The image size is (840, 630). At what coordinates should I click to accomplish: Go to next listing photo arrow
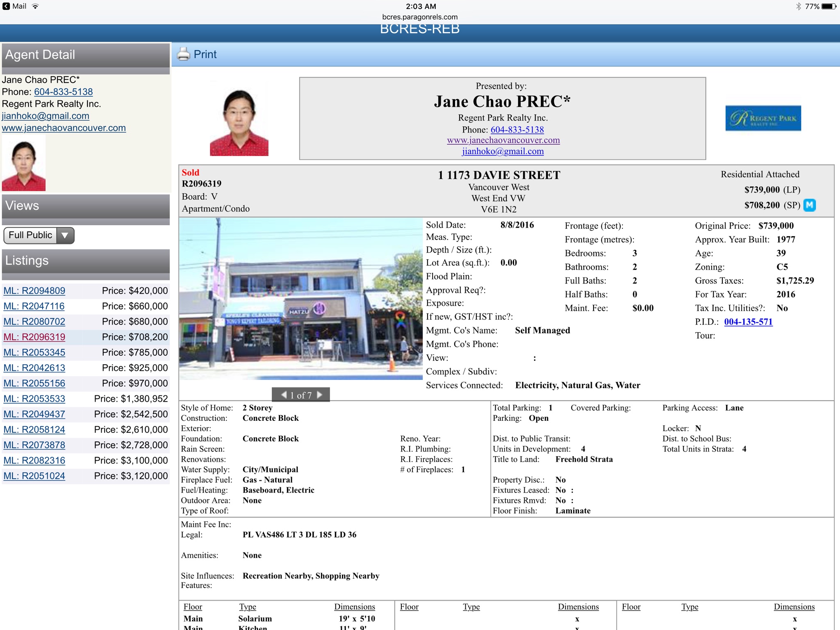(x=320, y=395)
